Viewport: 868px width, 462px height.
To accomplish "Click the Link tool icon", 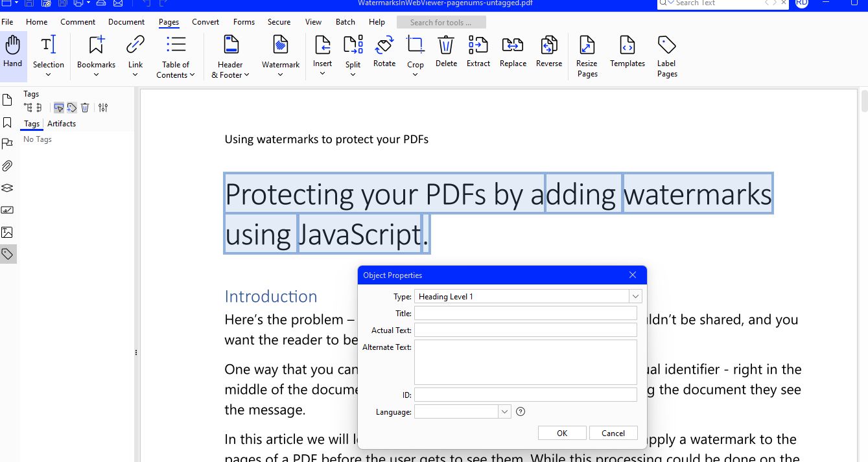I will point(135,45).
